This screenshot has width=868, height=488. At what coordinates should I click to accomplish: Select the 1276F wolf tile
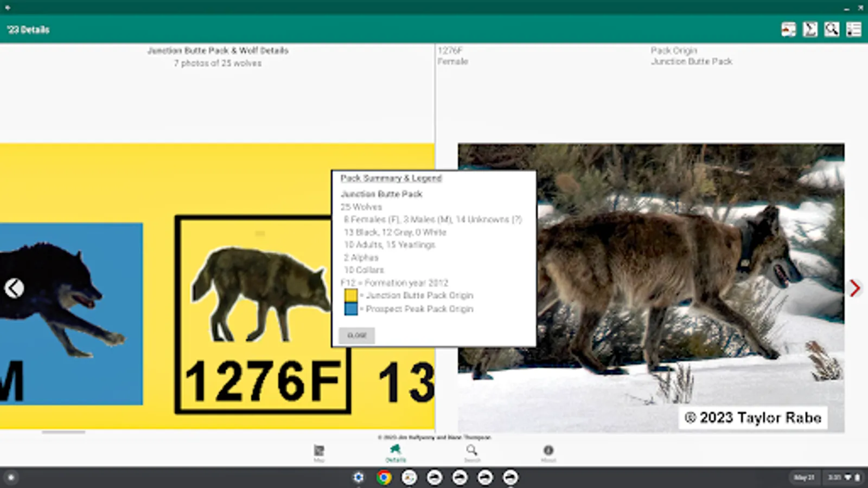pyautogui.click(x=263, y=314)
